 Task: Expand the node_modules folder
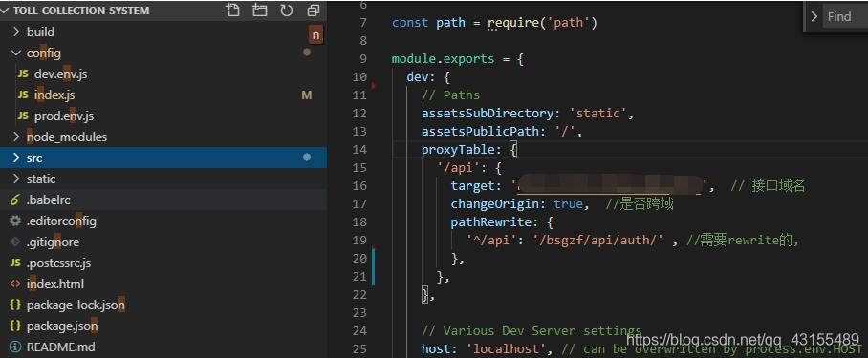[163, 137]
